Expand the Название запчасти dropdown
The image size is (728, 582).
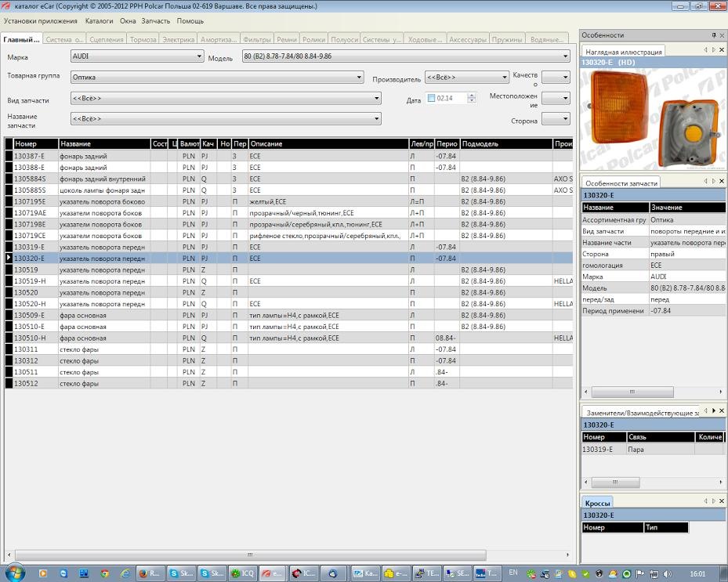point(226,119)
